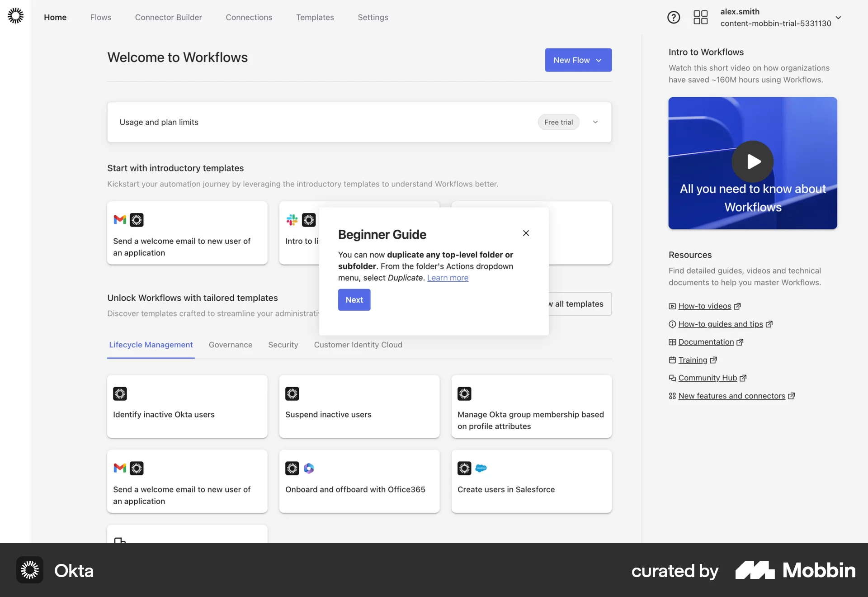The image size is (868, 597).
Task: Play the All you need to know video
Action: coord(752,161)
